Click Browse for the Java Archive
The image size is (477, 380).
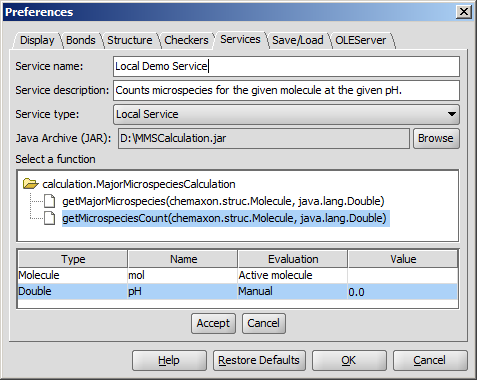[x=436, y=138]
